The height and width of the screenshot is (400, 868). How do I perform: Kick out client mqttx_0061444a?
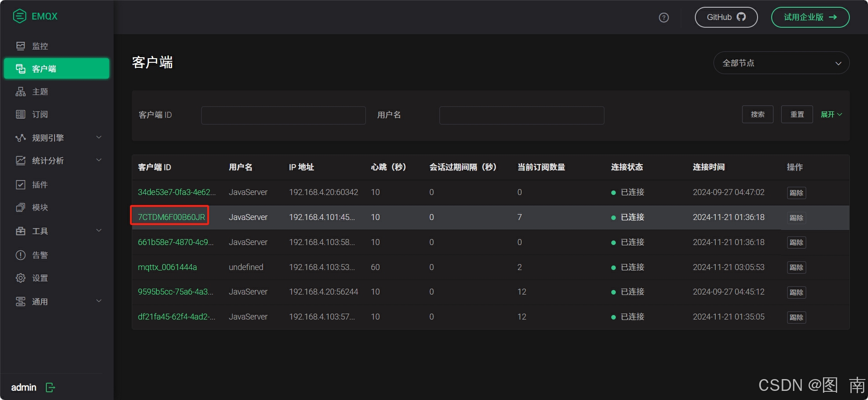click(x=796, y=267)
